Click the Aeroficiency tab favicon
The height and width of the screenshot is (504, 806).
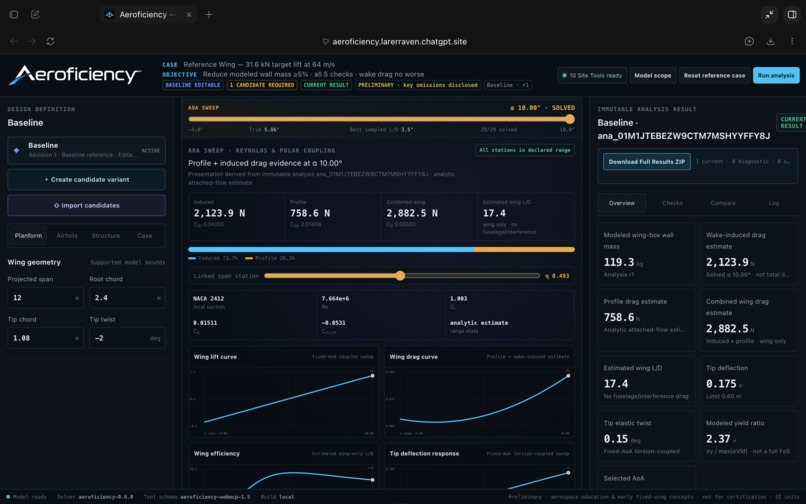(109, 14)
